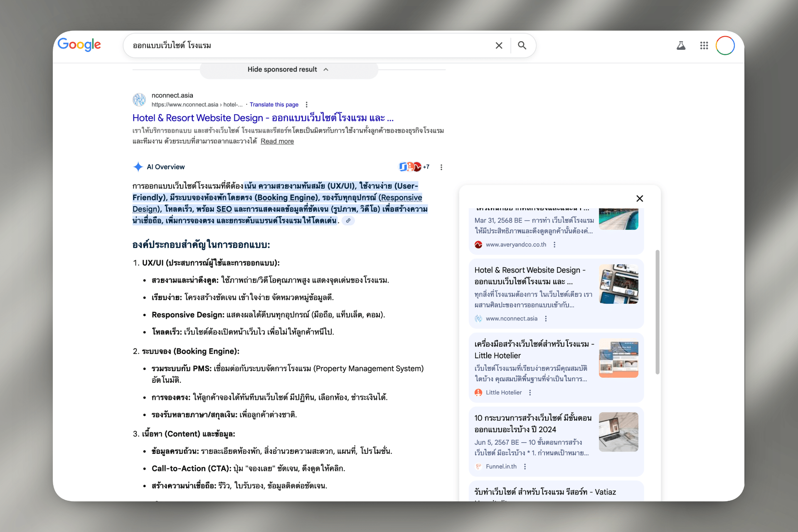Open the Search Labs flask icon

pyautogui.click(x=681, y=45)
